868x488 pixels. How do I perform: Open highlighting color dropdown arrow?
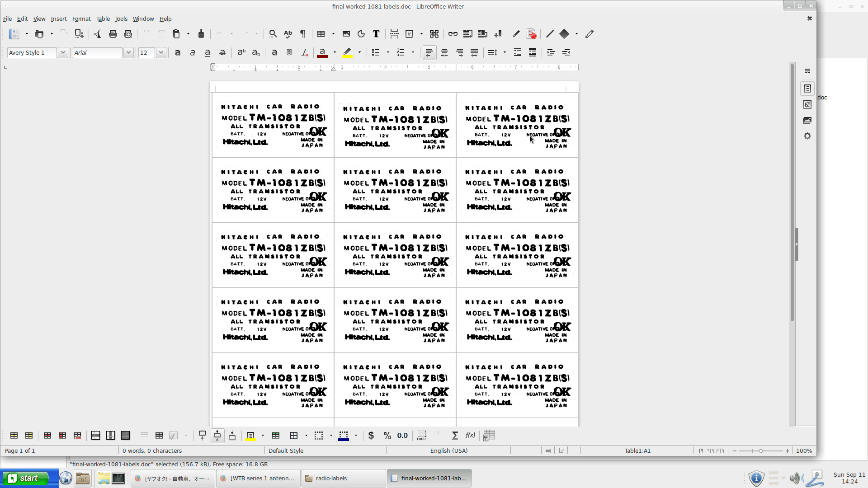click(359, 53)
